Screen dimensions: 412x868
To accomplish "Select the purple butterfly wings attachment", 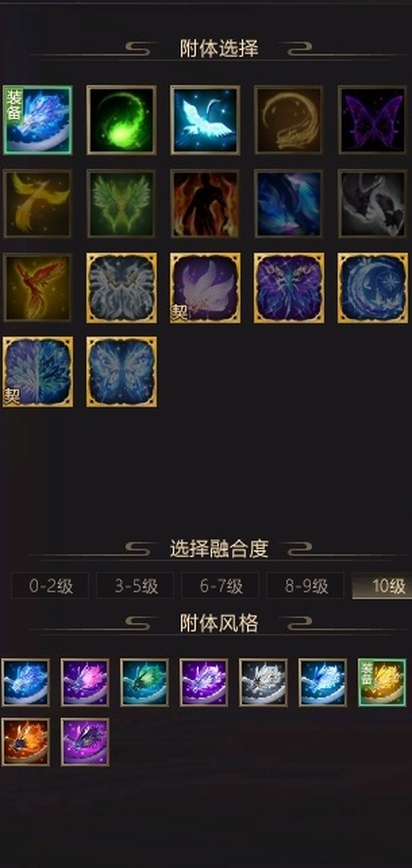I will 373,120.
